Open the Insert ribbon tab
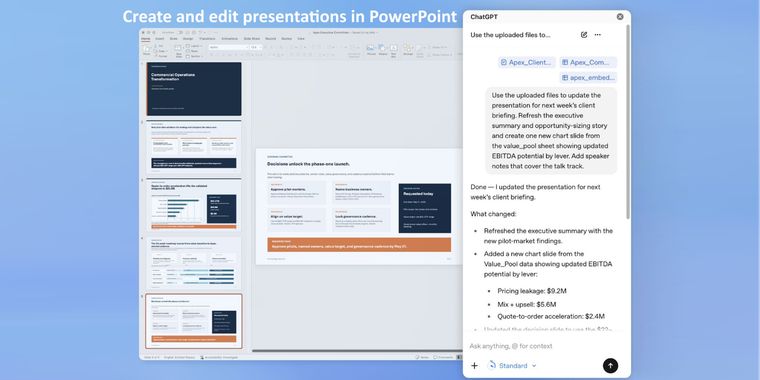The image size is (760, 380). (x=159, y=38)
